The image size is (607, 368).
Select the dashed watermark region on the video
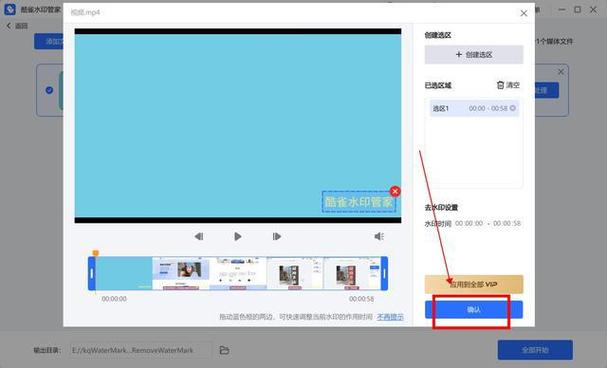pos(358,202)
